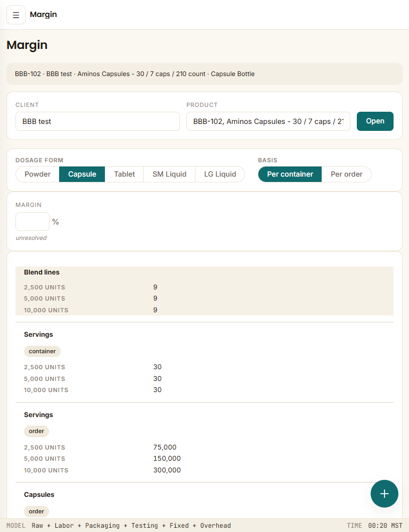The image size is (409, 532).
Task: Click the value 150,000
Action: pos(167,459)
